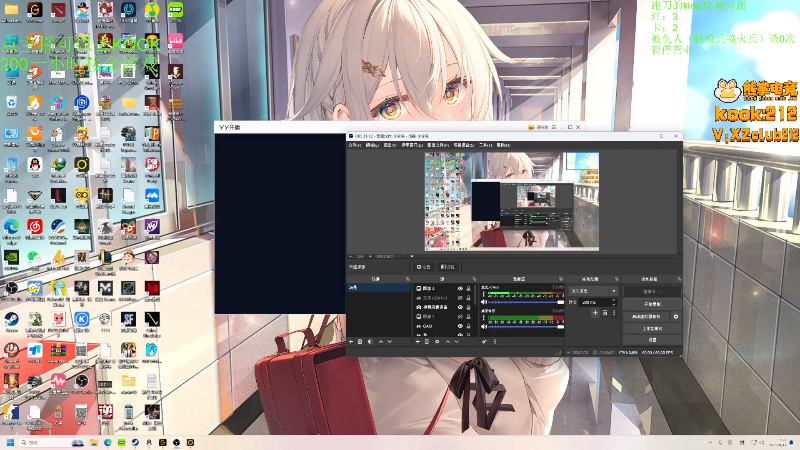Open OBS 设置 settings button in controls
This screenshot has width=800, height=450.
click(x=653, y=340)
